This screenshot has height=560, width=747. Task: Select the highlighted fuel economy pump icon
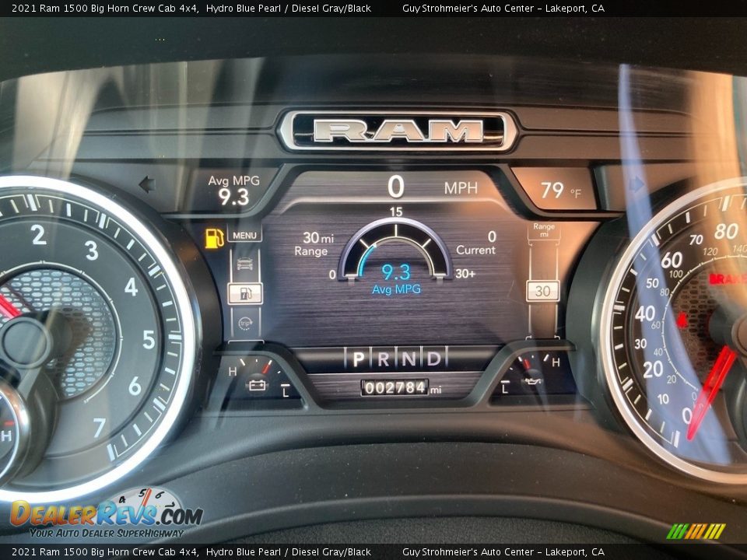(245, 293)
